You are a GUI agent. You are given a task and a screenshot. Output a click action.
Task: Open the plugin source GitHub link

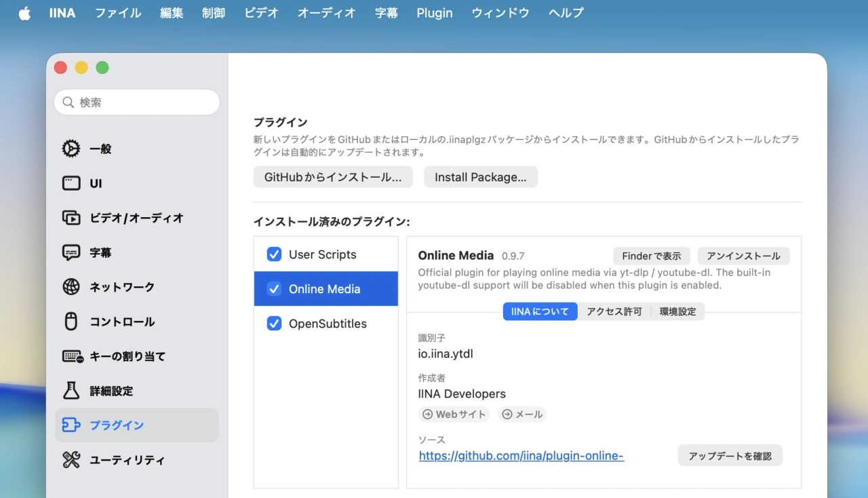pyautogui.click(x=521, y=455)
